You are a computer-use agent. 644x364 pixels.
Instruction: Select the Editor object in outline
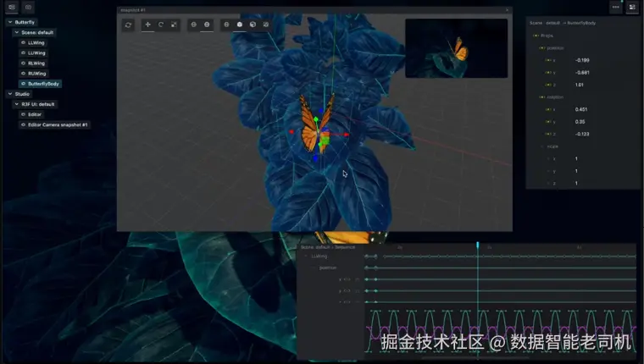pos(31,114)
